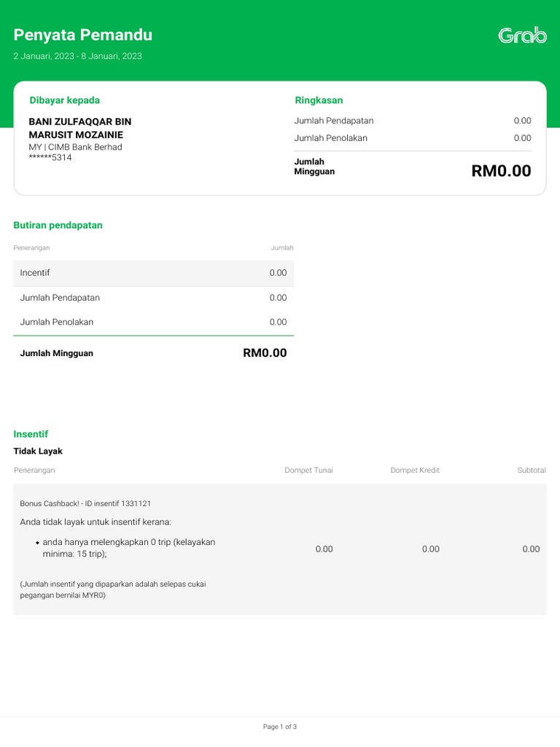Click the Ringkasan heading
The height and width of the screenshot is (747, 560).
tap(319, 100)
